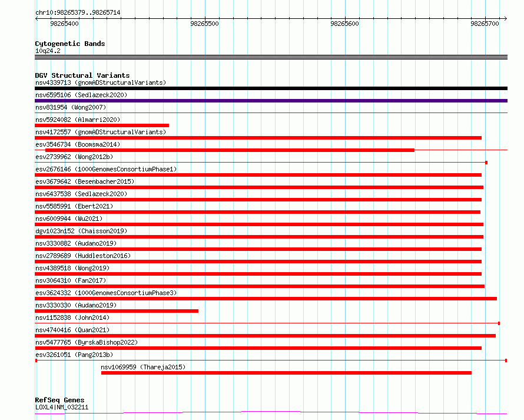
Task: Click the esv3261051 right end marker
Action: pos(506,361)
